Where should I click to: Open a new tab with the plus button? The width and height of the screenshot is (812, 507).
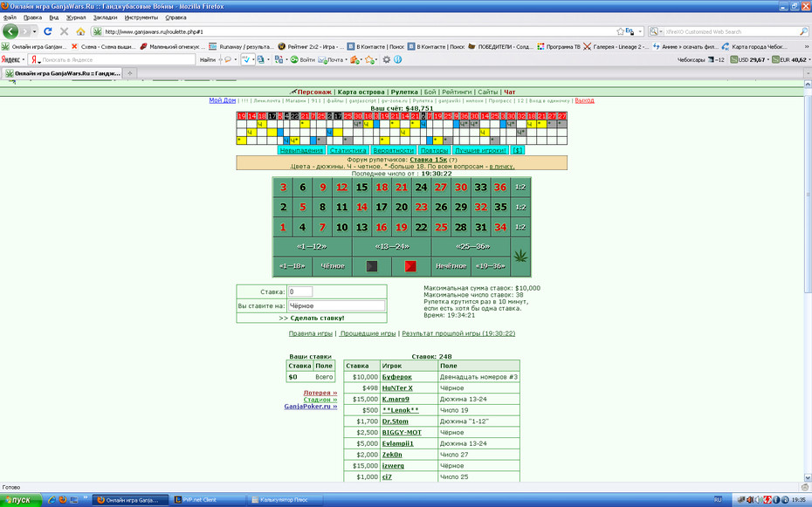pos(130,73)
